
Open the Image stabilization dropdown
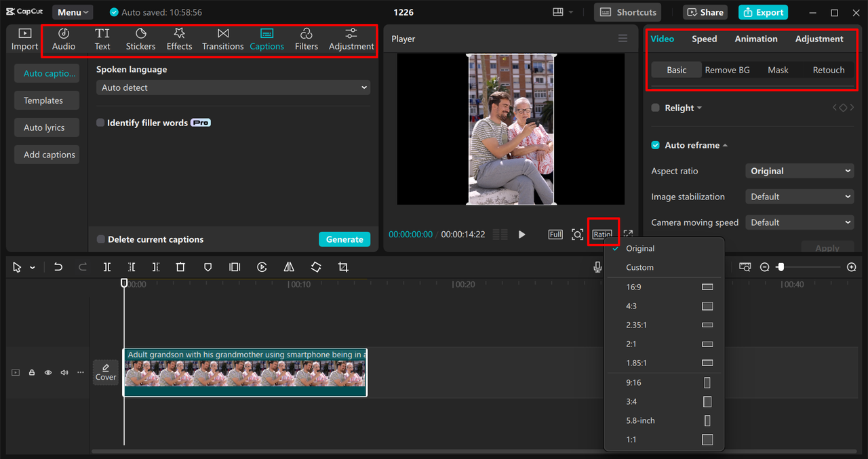(800, 197)
